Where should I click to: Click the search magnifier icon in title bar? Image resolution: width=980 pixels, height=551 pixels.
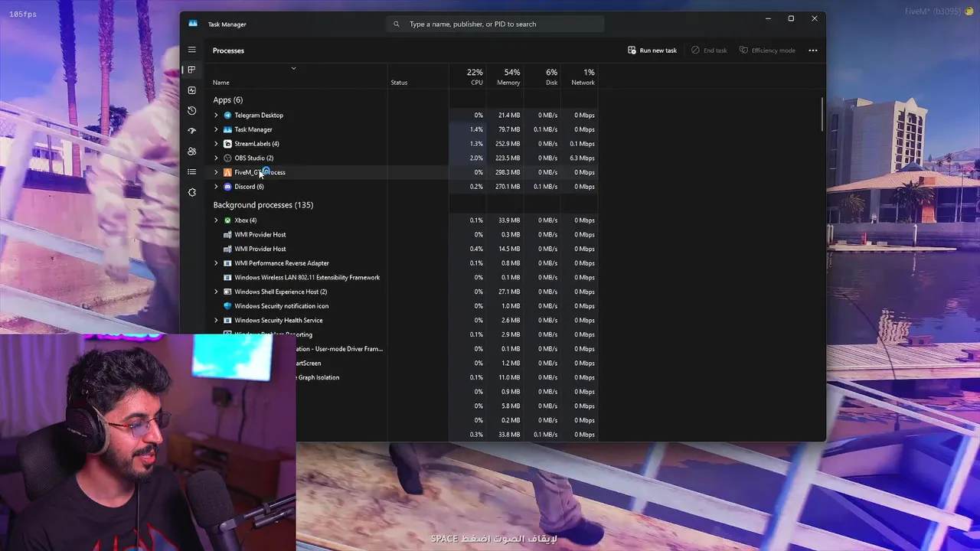396,24
